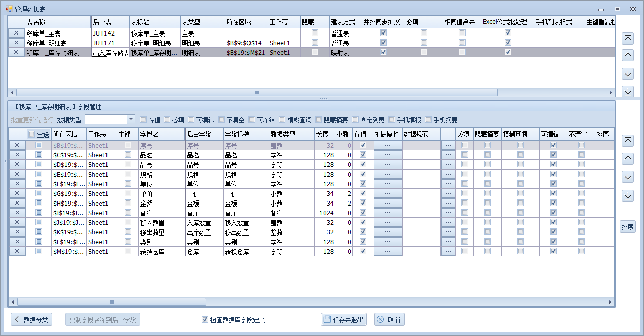Viewport: 644px width, 336px height.
Task: Click 保存并退出 button
Action: pyautogui.click(x=343, y=320)
